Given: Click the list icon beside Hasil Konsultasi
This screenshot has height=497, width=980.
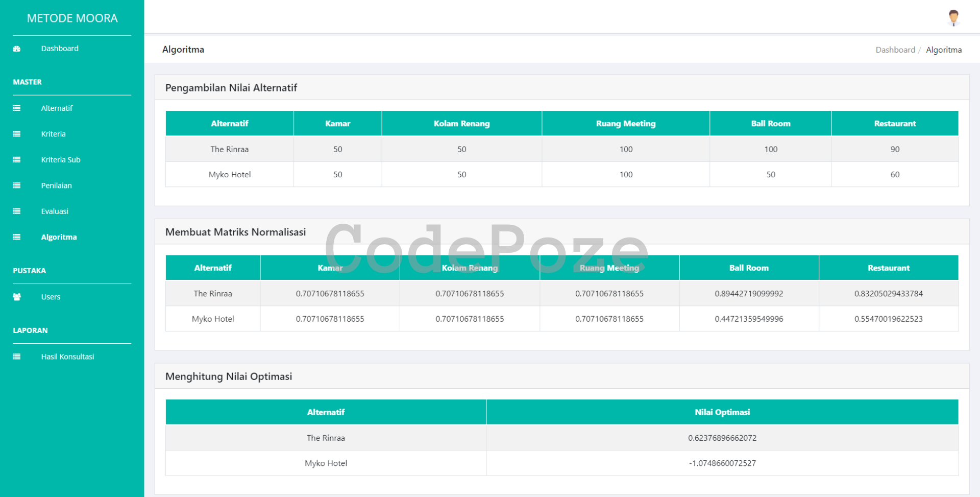Looking at the screenshot, I should pyautogui.click(x=17, y=357).
